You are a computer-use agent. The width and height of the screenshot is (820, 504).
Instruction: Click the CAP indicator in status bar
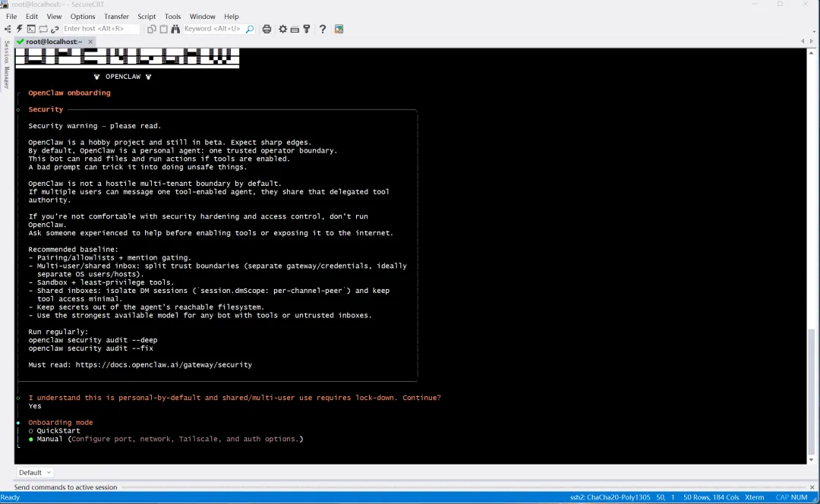click(x=782, y=497)
